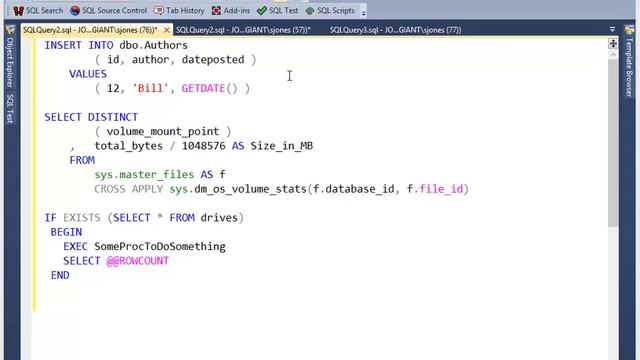Close the active SQLQuery2.sql (76) tab
The width and height of the screenshot is (640, 360).
167,30
